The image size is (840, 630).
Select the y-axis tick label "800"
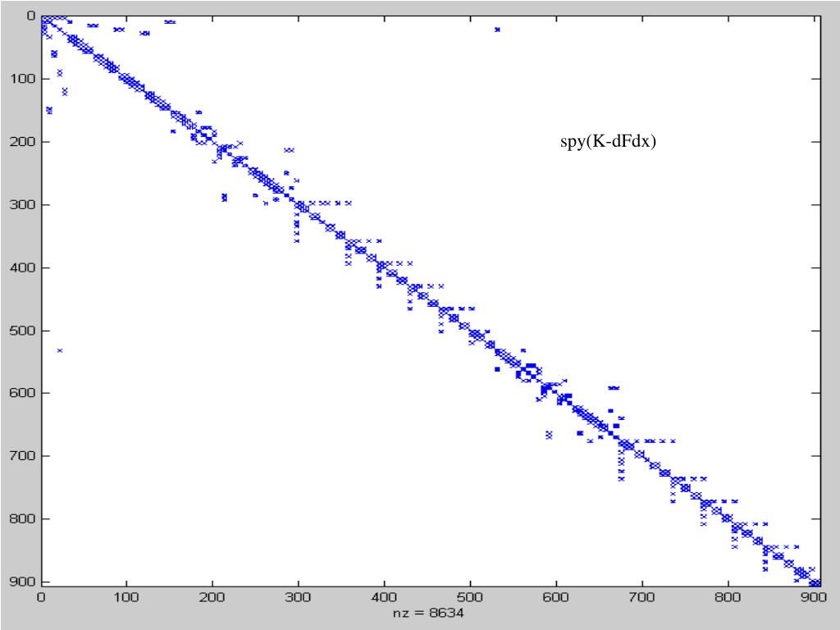point(23,518)
